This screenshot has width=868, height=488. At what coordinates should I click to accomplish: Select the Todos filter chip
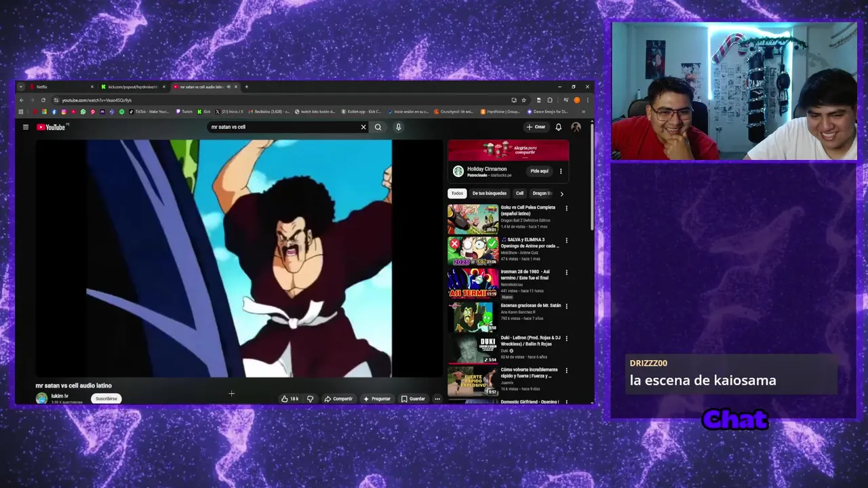pos(457,193)
